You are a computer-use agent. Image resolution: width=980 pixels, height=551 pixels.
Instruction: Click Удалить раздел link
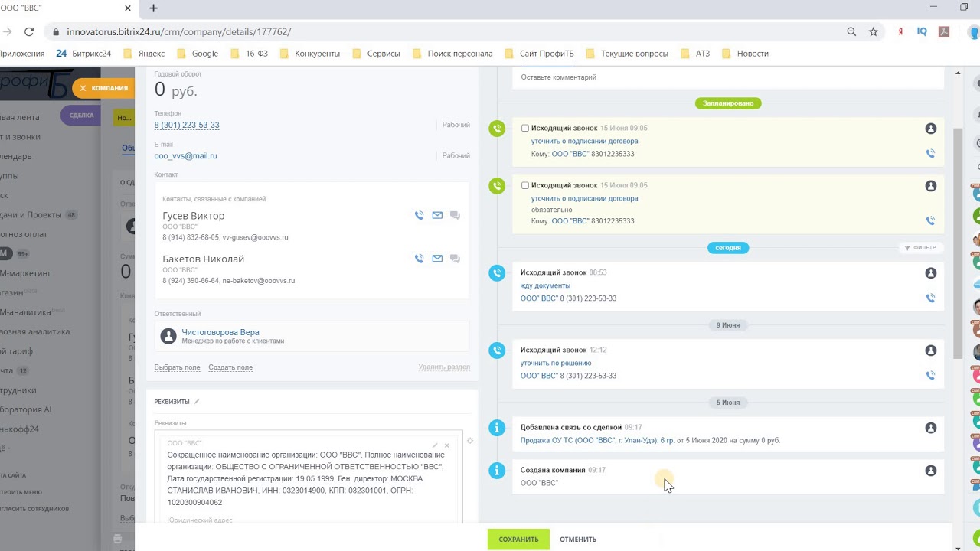(x=444, y=367)
